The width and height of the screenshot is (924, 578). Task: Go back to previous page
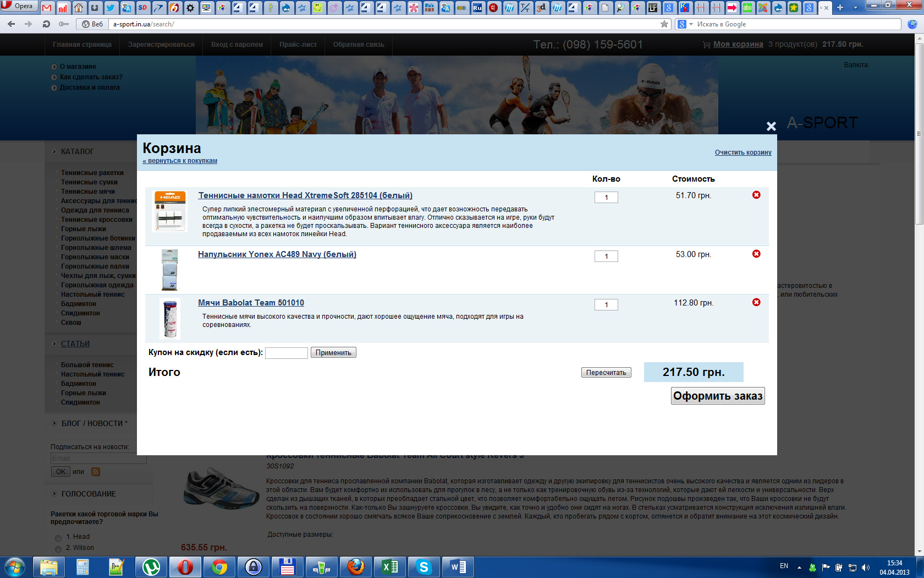pos(11,24)
